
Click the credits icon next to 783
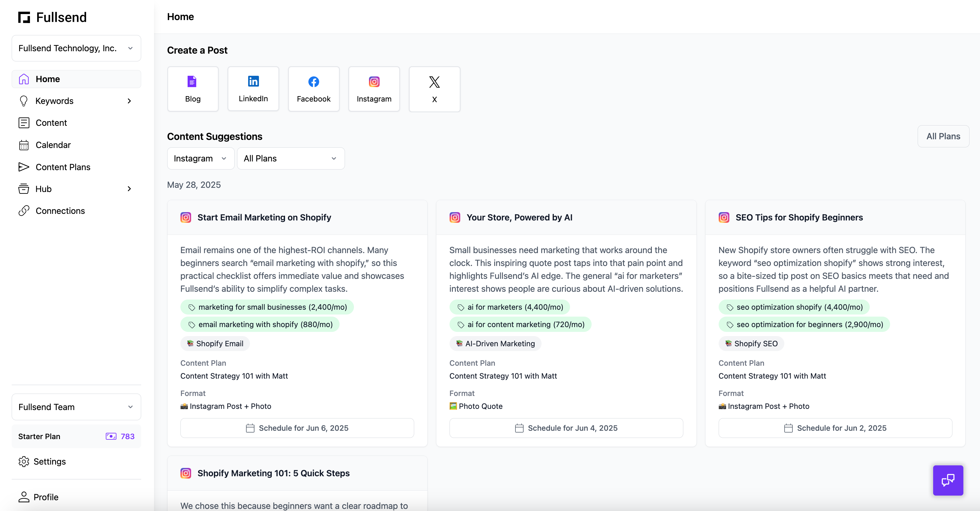click(x=111, y=436)
